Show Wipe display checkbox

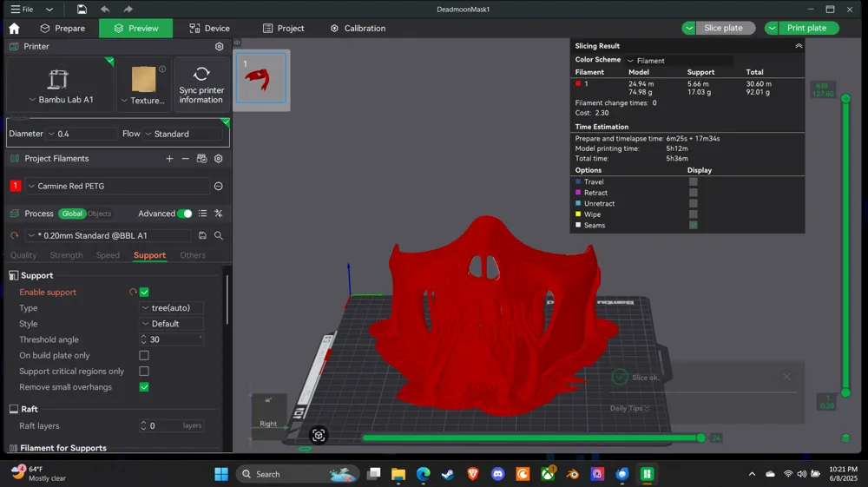(693, 214)
